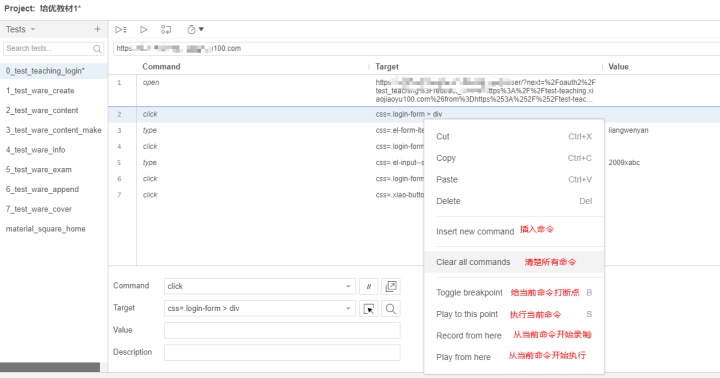Click the Value input field

tap(282, 330)
